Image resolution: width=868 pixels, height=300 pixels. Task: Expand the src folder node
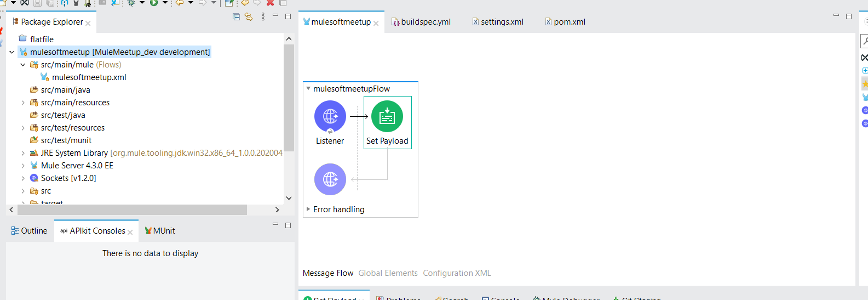[23, 191]
